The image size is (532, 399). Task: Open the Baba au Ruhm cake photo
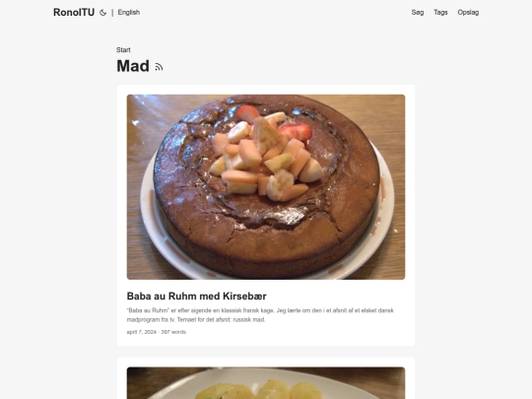tap(266, 187)
